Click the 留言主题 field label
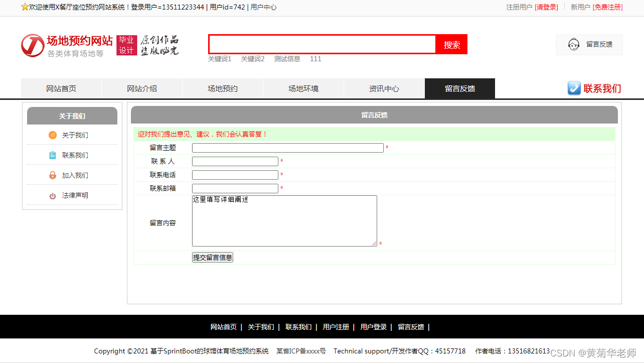Image resolution: width=644 pixels, height=363 pixels. point(163,148)
